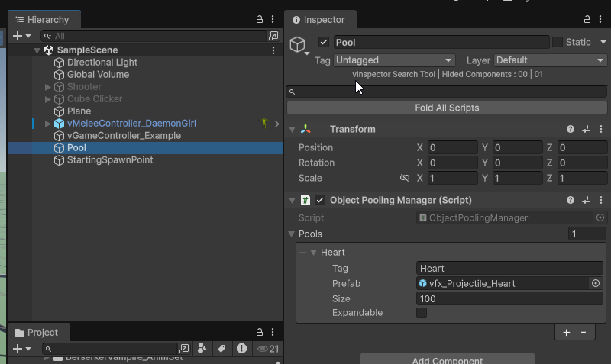Enable the Expandable checkbox
Image resolution: width=611 pixels, height=364 pixels.
tap(422, 313)
